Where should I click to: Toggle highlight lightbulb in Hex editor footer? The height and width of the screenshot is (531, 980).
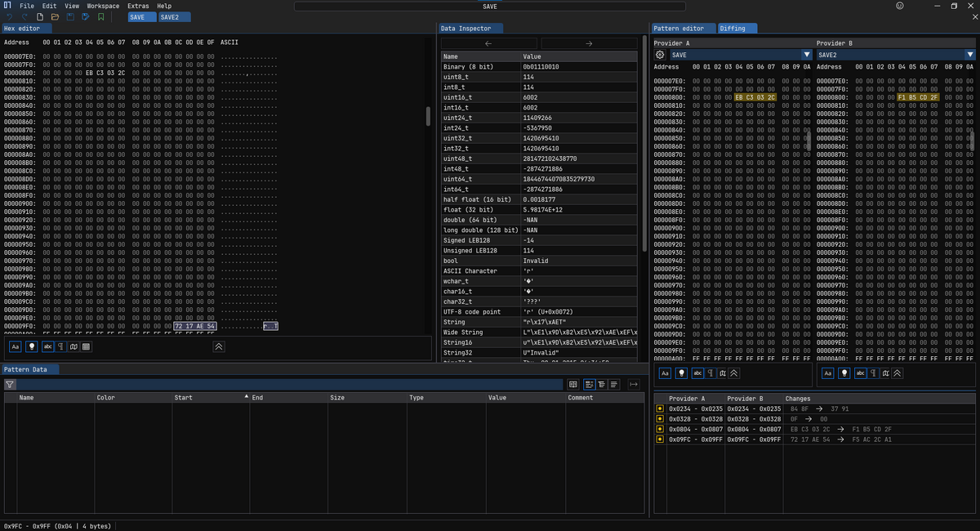(x=32, y=346)
